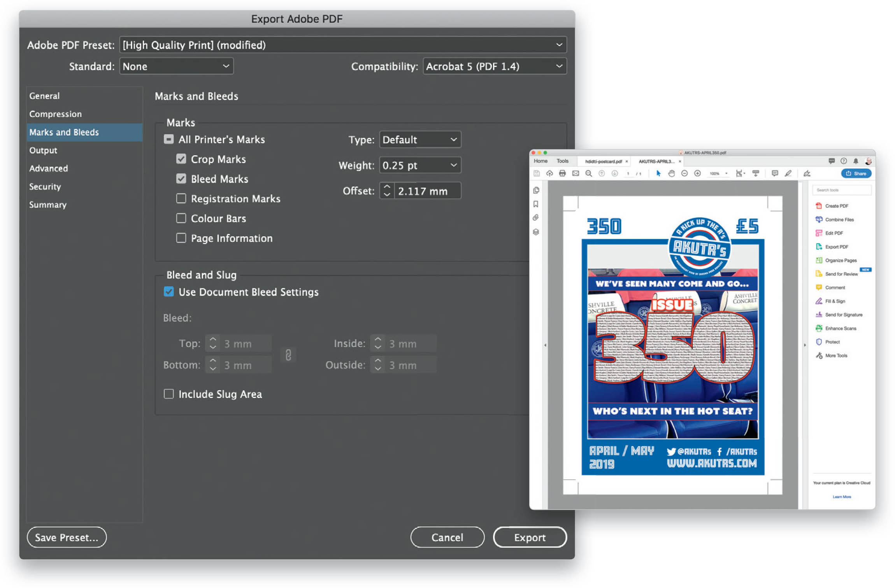895x588 pixels.
Task: Click the Learn More link in Acrobat
Action: pos(842,497)
